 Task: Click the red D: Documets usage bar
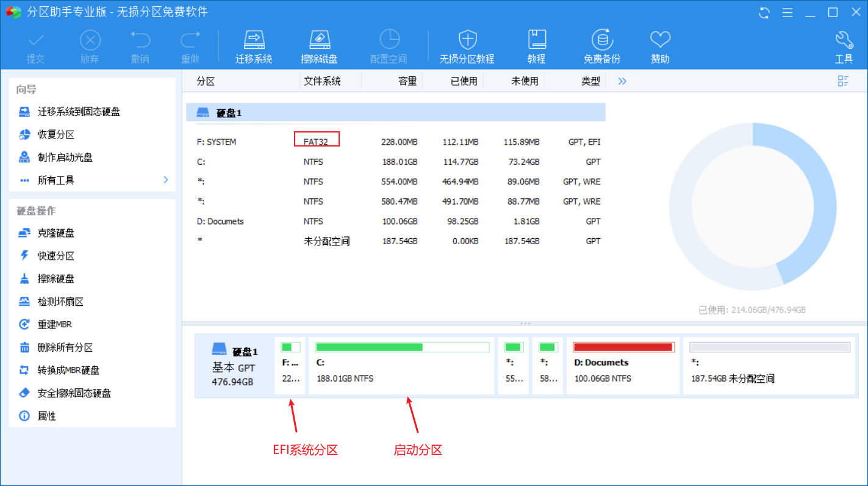click(623, 347)
